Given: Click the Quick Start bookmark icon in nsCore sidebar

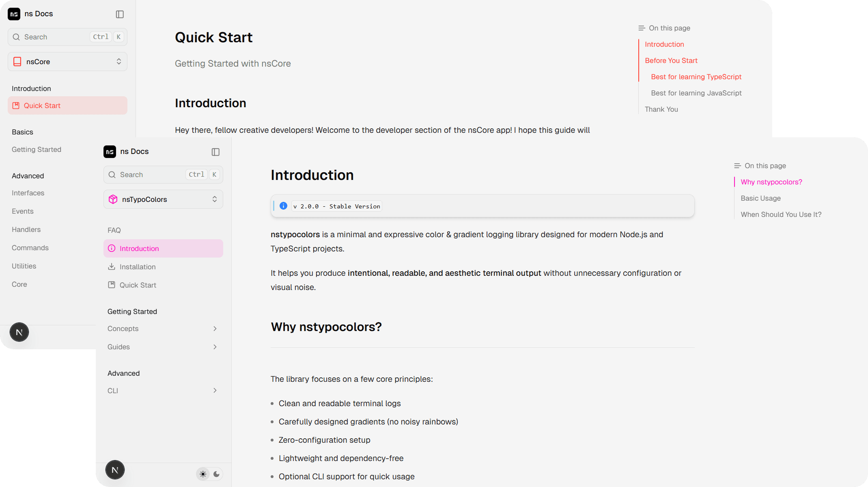Looking at the screenshot, I should 16,105.
